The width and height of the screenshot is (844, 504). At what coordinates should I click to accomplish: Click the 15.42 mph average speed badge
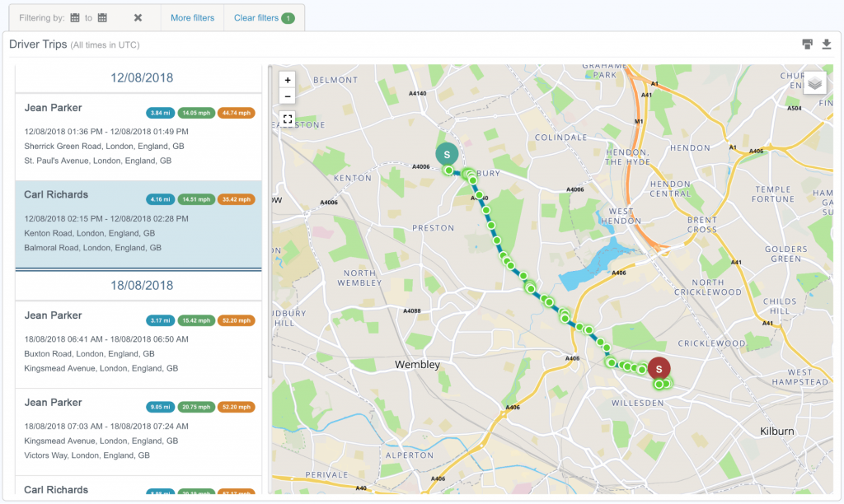(196, 320)
